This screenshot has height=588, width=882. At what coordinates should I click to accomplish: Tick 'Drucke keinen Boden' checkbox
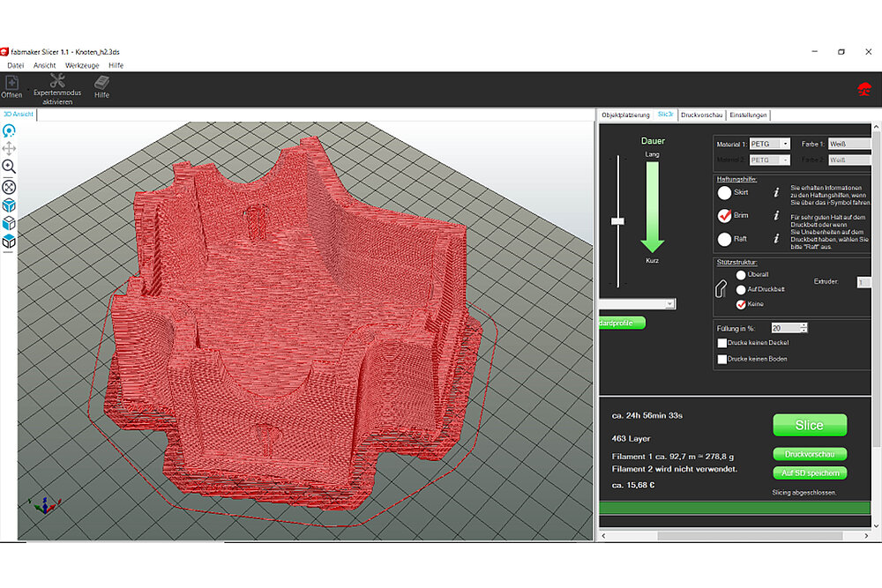pyautogui.click(x=722, y=359)
